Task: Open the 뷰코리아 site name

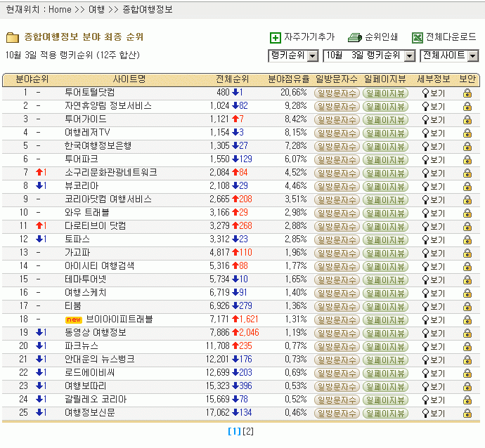Action: point(82,185)
